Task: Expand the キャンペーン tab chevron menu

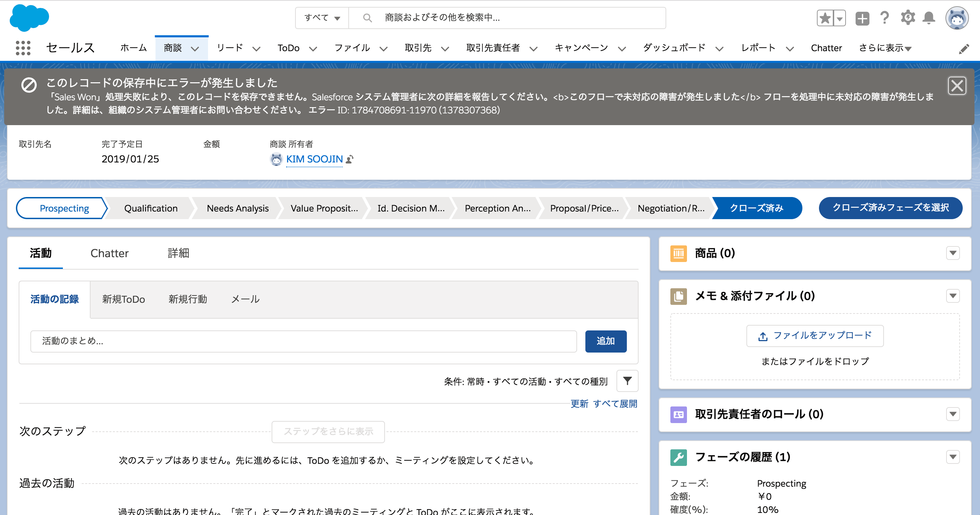Action: (x=622, y=49)
